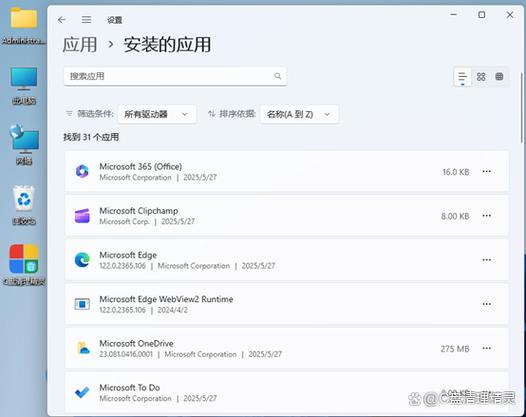Go back with the Settings back arrow

[x=62, y=20]
